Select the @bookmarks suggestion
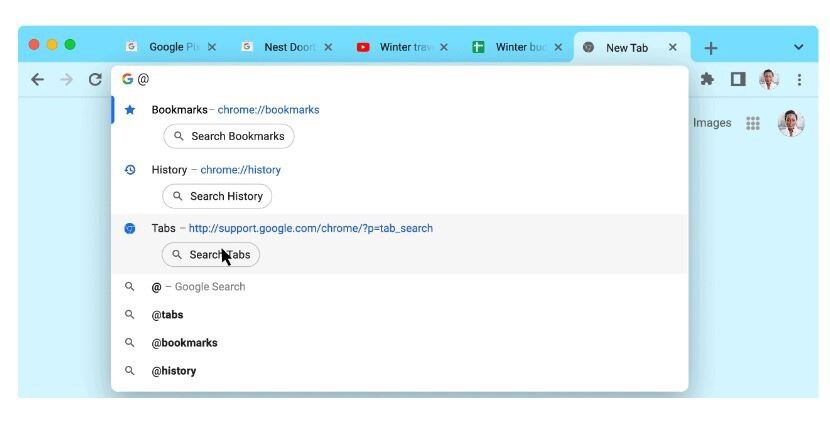 pyautogui.click(x=184, y=343)
